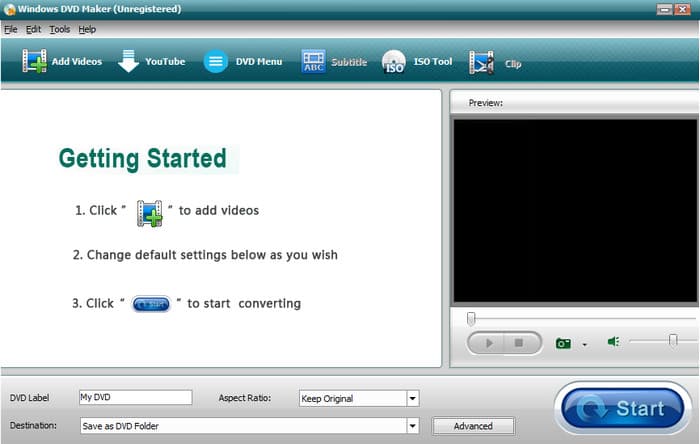Click the Clip toolbar icon

[x=481, y=62]
